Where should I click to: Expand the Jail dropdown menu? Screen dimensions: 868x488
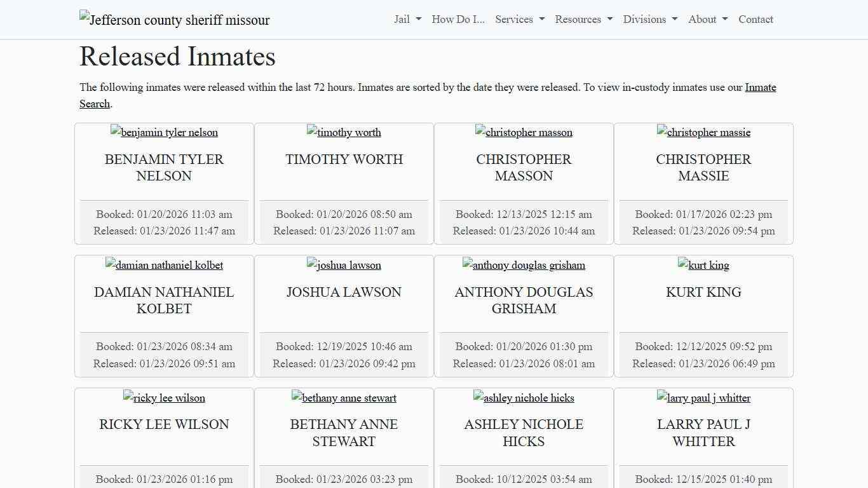(x=407, y=19)
